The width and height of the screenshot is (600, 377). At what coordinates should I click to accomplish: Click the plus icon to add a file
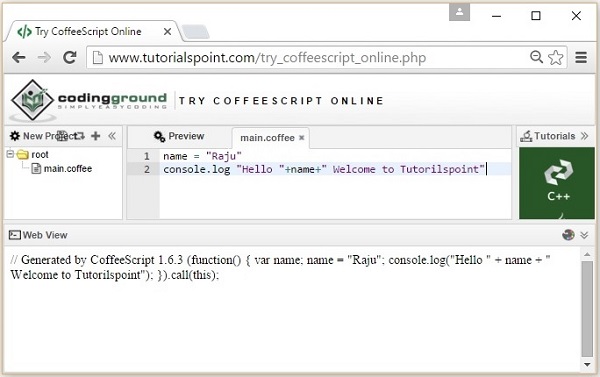(96, 136)
